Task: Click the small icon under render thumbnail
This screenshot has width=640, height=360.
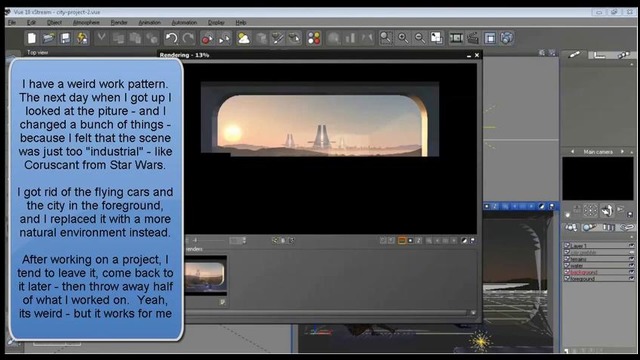Action: (222, 302)
